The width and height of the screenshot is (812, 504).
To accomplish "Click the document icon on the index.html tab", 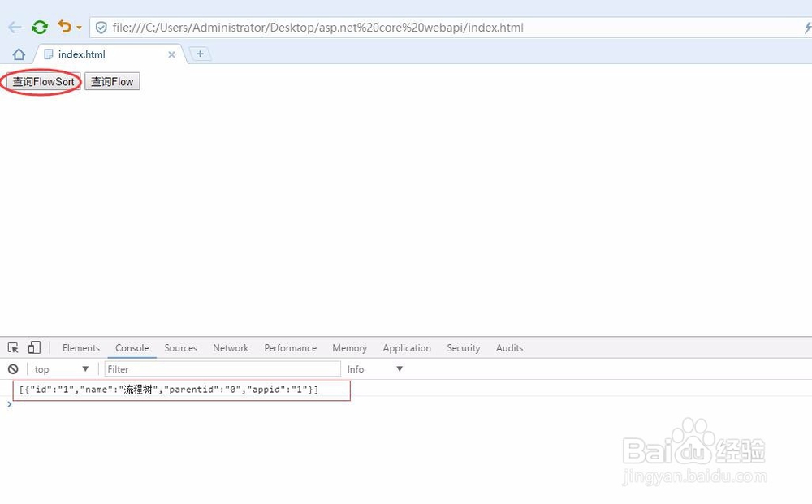I will tap(47, 54).
